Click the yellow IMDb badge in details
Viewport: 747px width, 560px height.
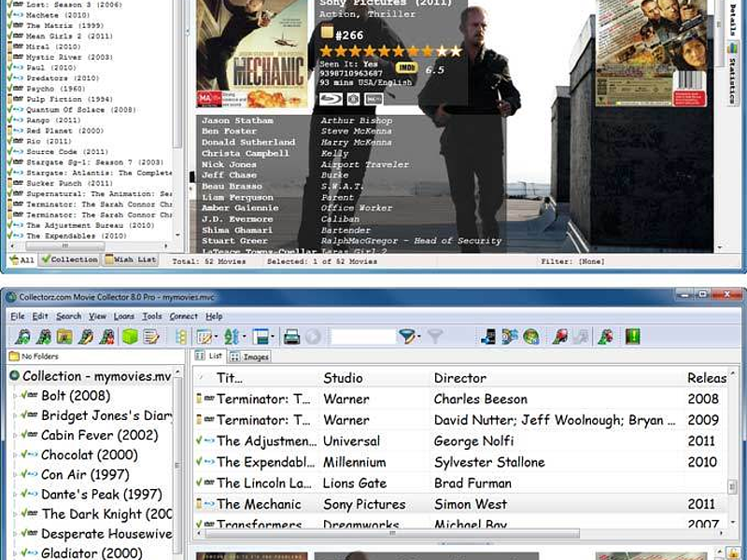[406, 68]
